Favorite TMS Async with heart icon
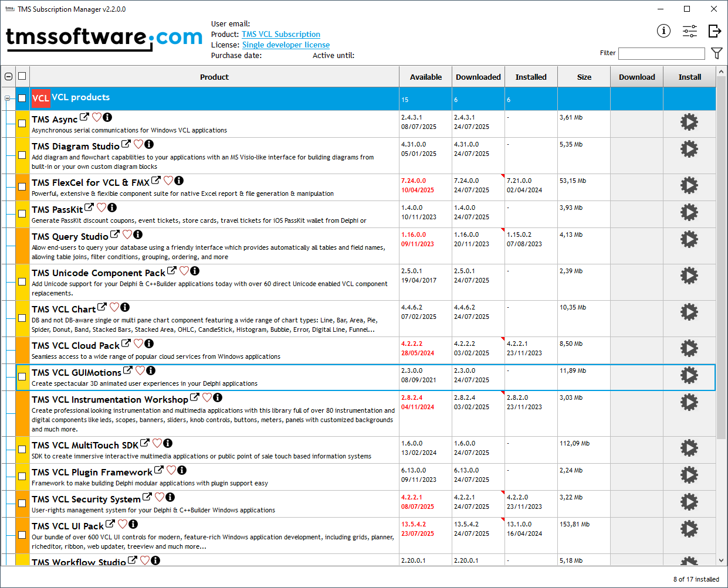Viewport: 728px width, 588px height. pos(97,117)
